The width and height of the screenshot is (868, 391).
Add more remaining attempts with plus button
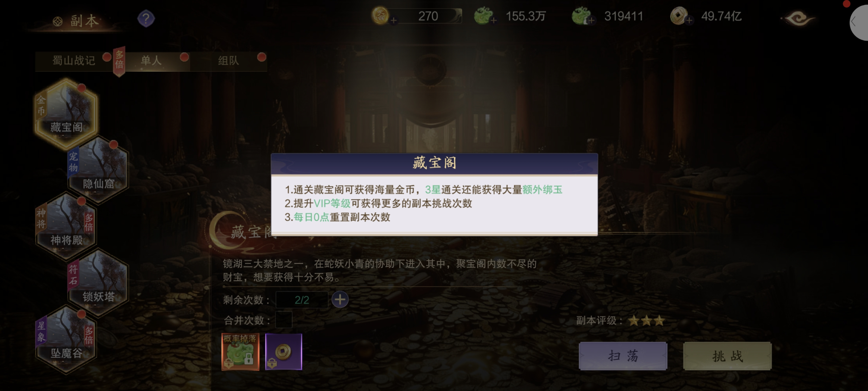340,299
